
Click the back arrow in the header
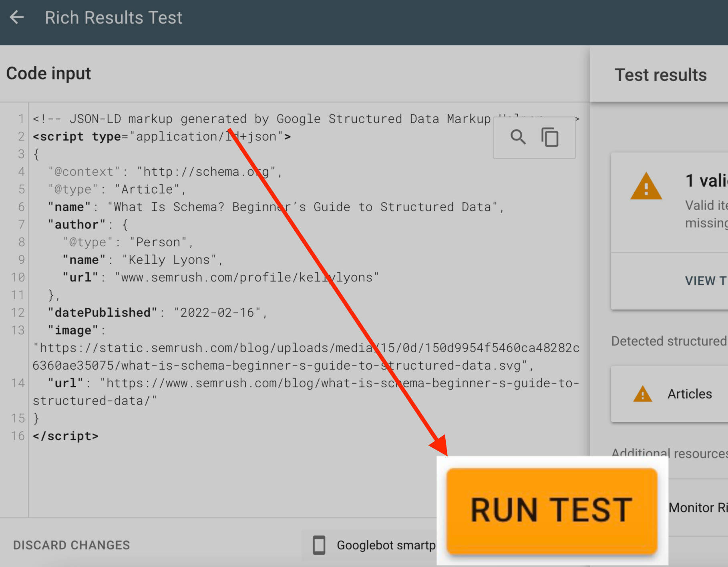tap(17, 17)
